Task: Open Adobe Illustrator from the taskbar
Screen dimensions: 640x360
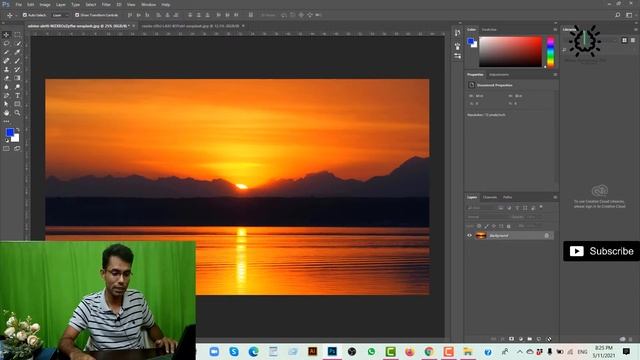Action: click(313, 351)
